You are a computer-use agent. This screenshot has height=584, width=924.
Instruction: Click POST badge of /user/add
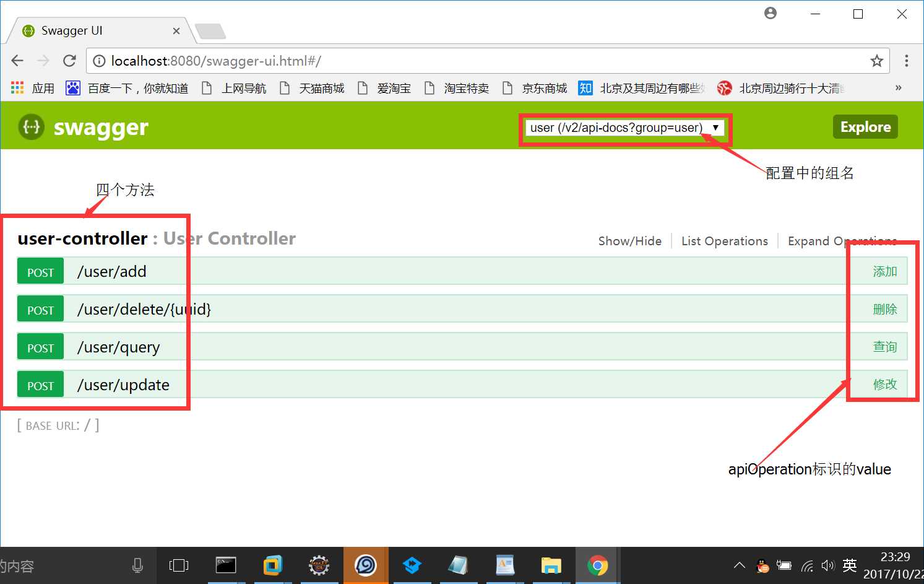[x=41, y=271]
